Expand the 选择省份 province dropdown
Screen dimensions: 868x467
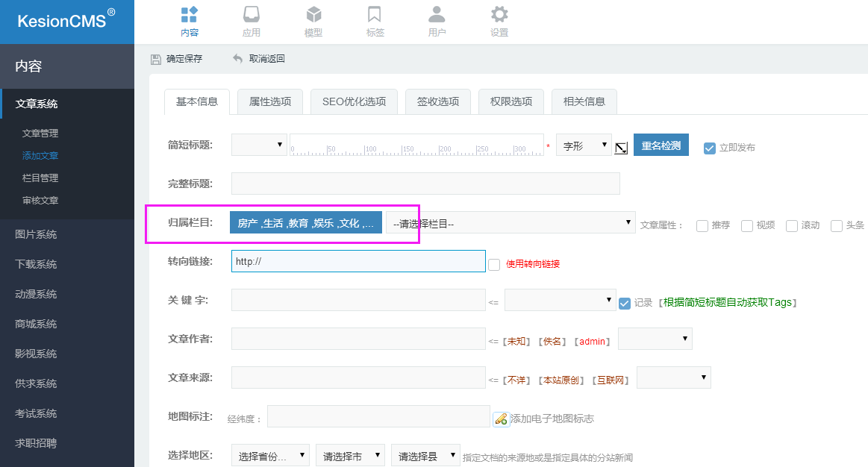tap(269, 454)
